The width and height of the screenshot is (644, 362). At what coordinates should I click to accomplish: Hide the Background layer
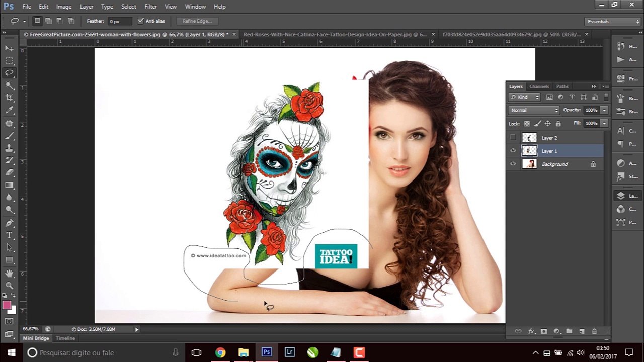tap(513, 164)
